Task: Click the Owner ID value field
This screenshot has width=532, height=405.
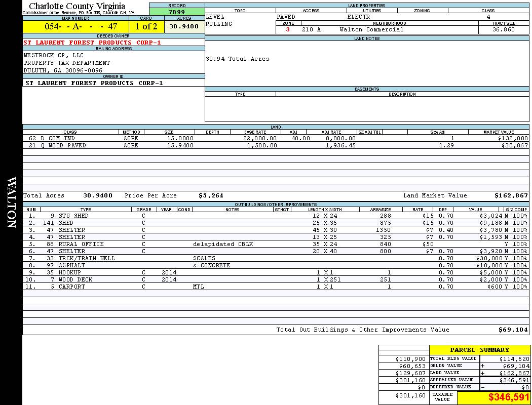Action: 94,83
